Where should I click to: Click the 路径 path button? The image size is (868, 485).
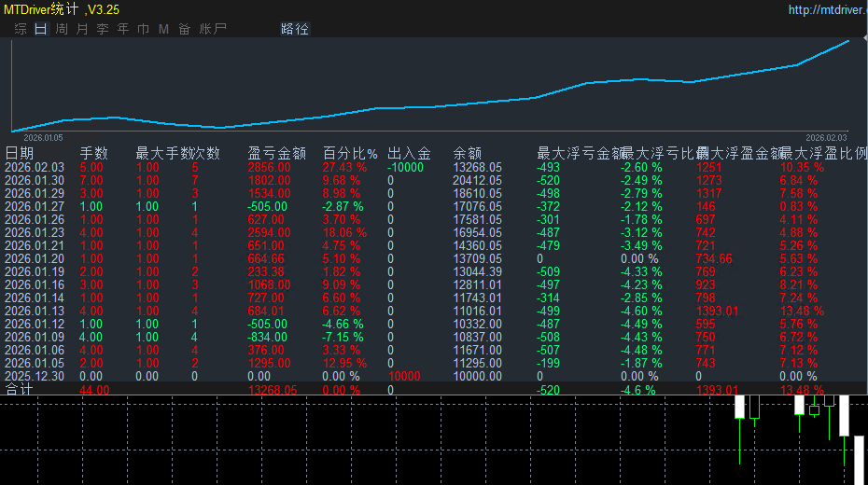[295, 29]
